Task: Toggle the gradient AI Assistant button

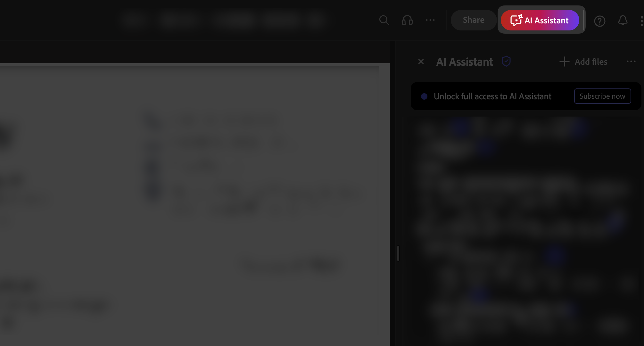Action: [540, 20]
